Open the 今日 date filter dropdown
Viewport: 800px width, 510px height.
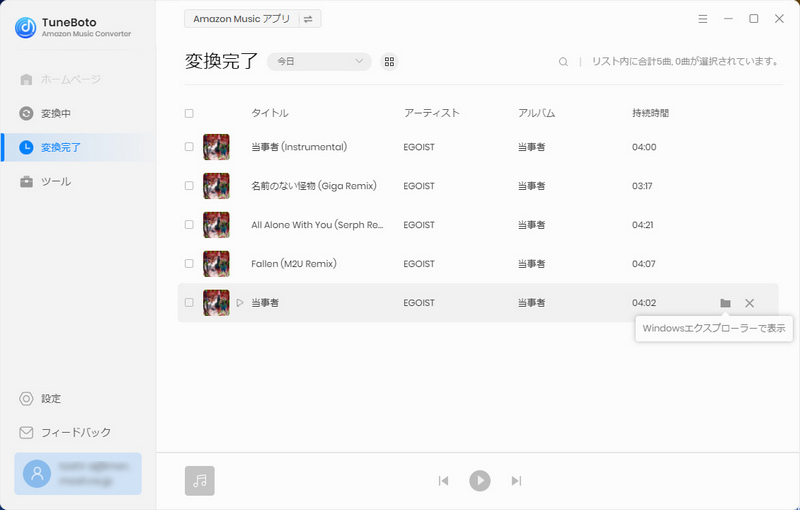319,62
